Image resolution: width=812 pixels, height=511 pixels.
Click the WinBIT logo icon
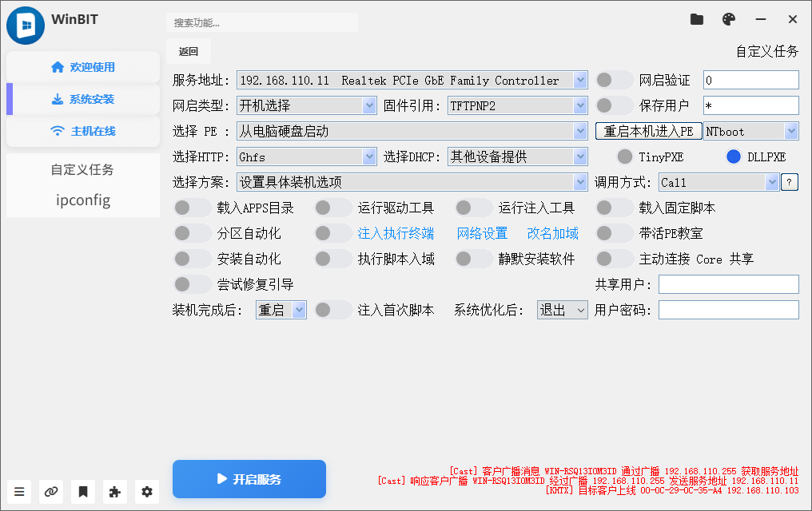click(x=26, y=26)
